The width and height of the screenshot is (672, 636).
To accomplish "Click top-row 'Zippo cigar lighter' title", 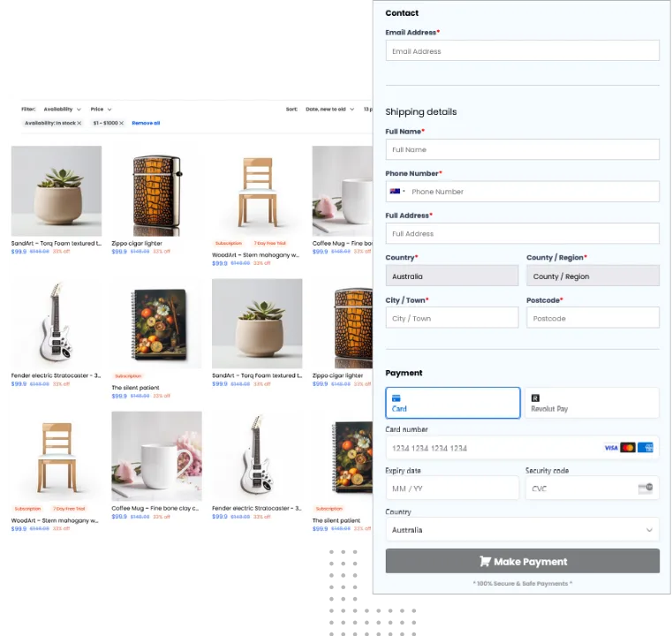I will pos(137,244).
